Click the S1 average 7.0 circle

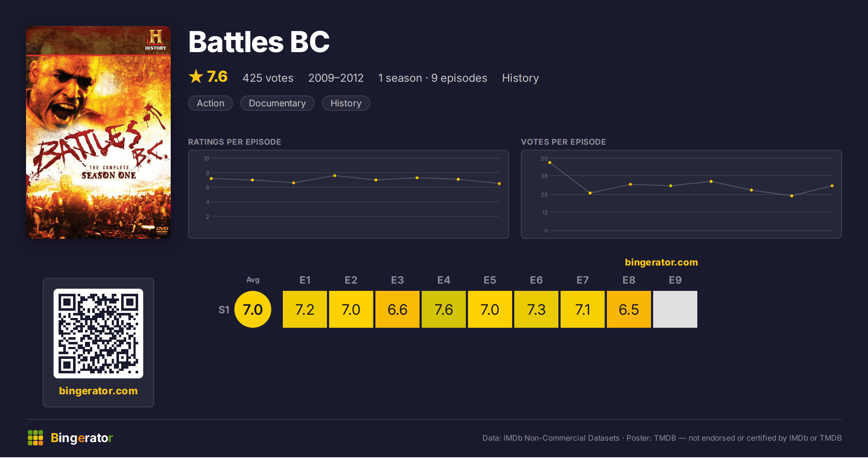(x=253, y=309)
